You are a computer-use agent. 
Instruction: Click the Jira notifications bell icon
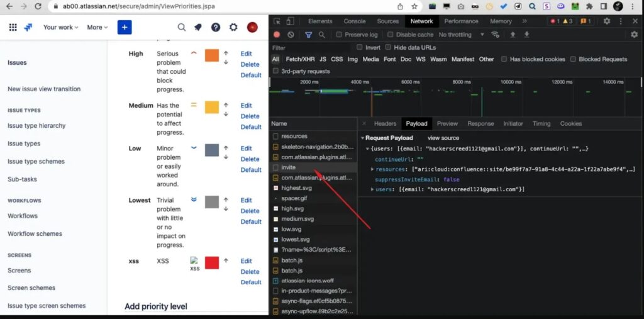[198, 28]
